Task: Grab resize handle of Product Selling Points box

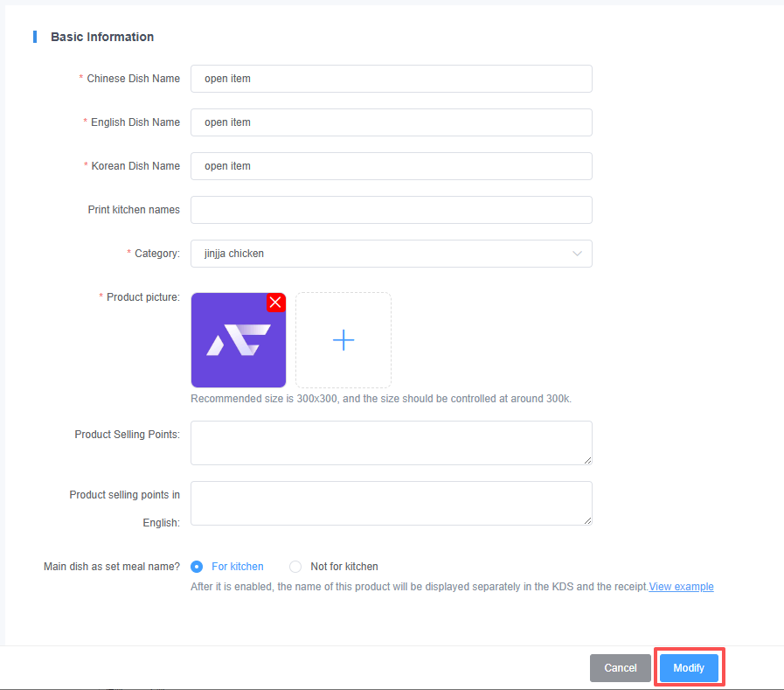Action: click(587, 460)
